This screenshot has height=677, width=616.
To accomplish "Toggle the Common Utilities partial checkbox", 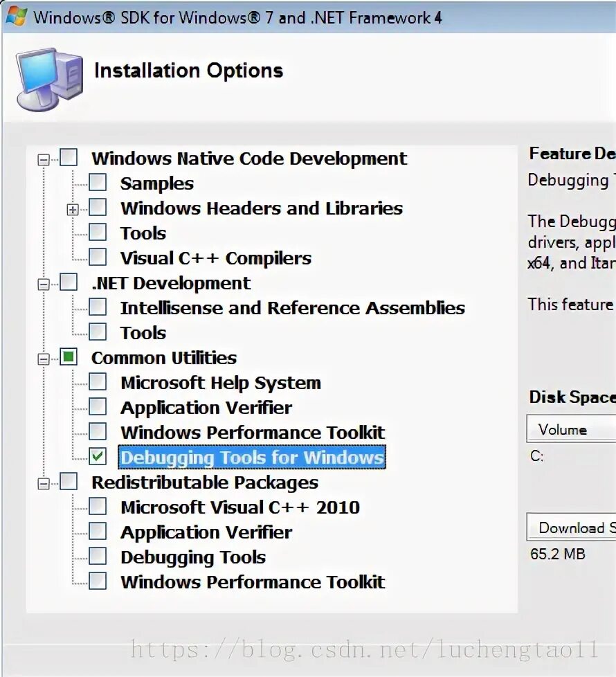I will 69,357.
